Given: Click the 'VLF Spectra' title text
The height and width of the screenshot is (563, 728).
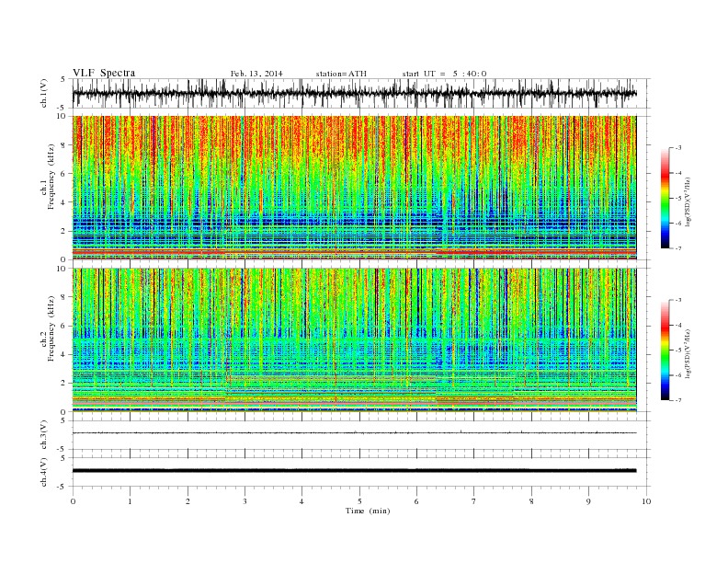Looking at the screenshot, I should tap(104, 73).
